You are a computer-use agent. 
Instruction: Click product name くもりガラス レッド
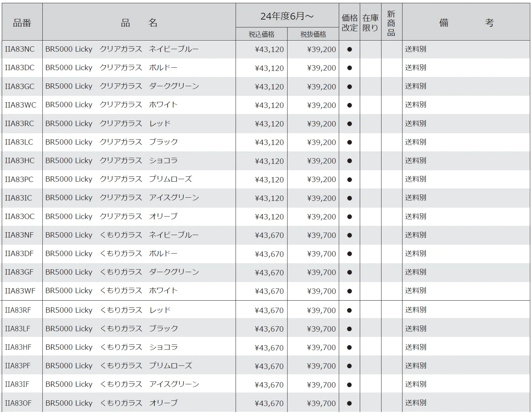[x=135, y=310]
